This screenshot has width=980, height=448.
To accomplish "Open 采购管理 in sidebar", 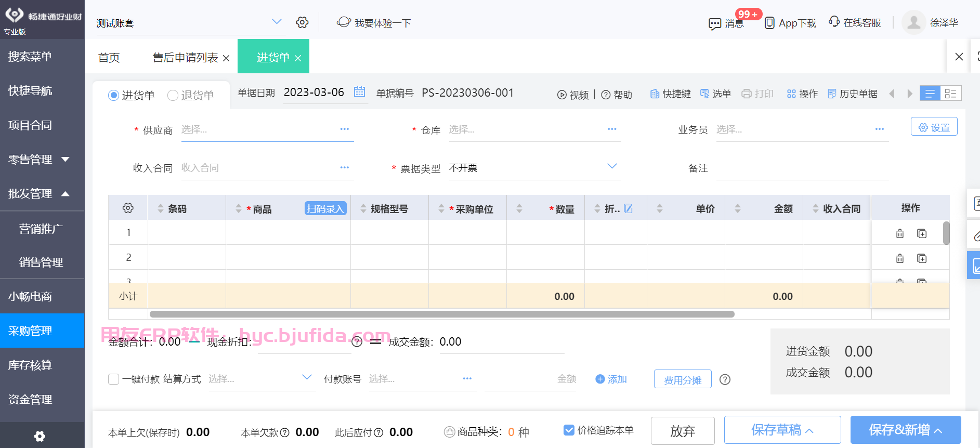I will [x=42, y=331].
